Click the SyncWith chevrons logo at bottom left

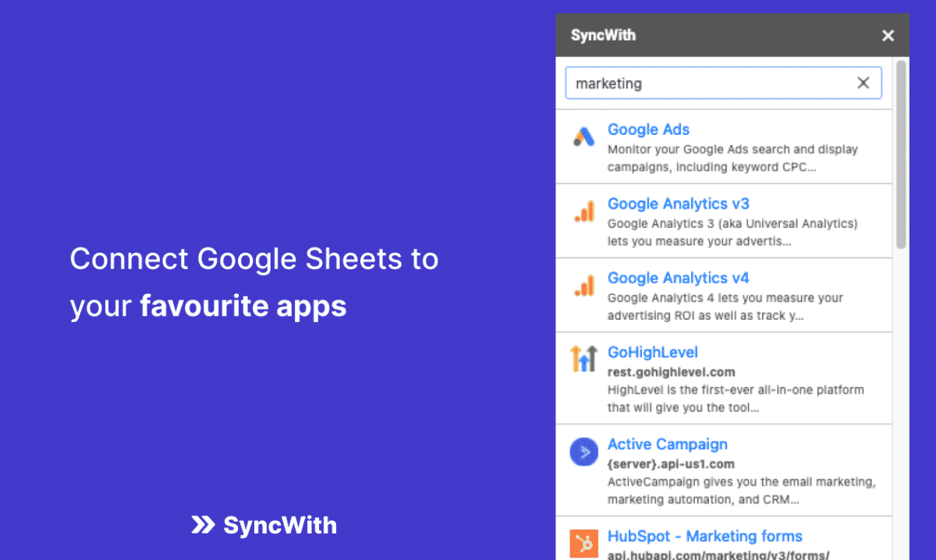click(201, 526)
